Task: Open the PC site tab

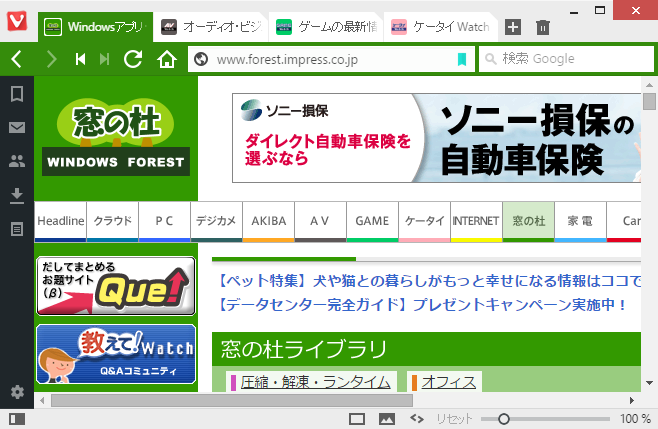Action: click(x=164, y=221)
